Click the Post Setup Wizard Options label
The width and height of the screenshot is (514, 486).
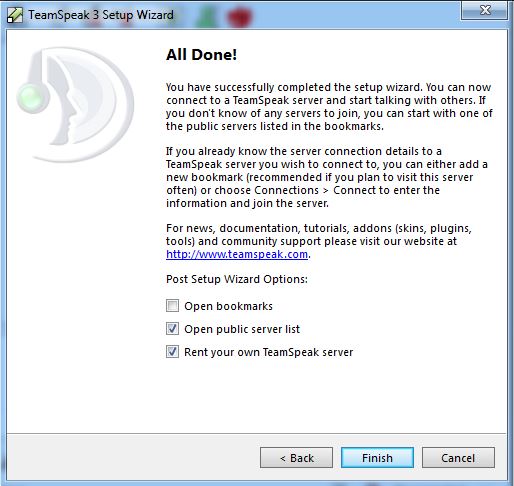pos(237,279)
